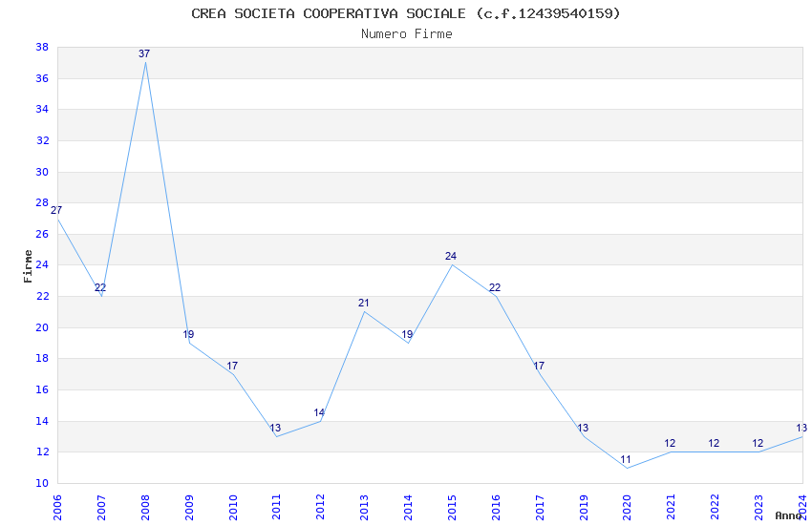Click x-axis year label 2019

point(583,507)
